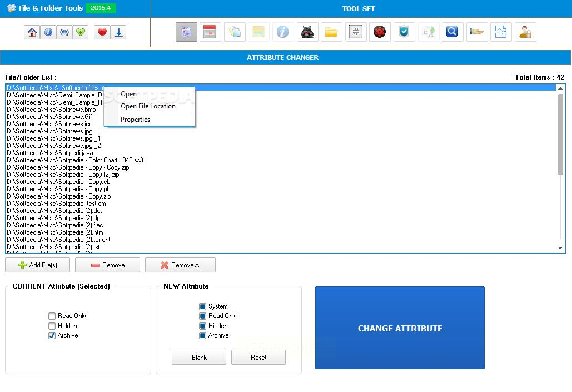Choose Properties from the context menu
This screenshot has width=572, height=392.
[x=149, y=120]
